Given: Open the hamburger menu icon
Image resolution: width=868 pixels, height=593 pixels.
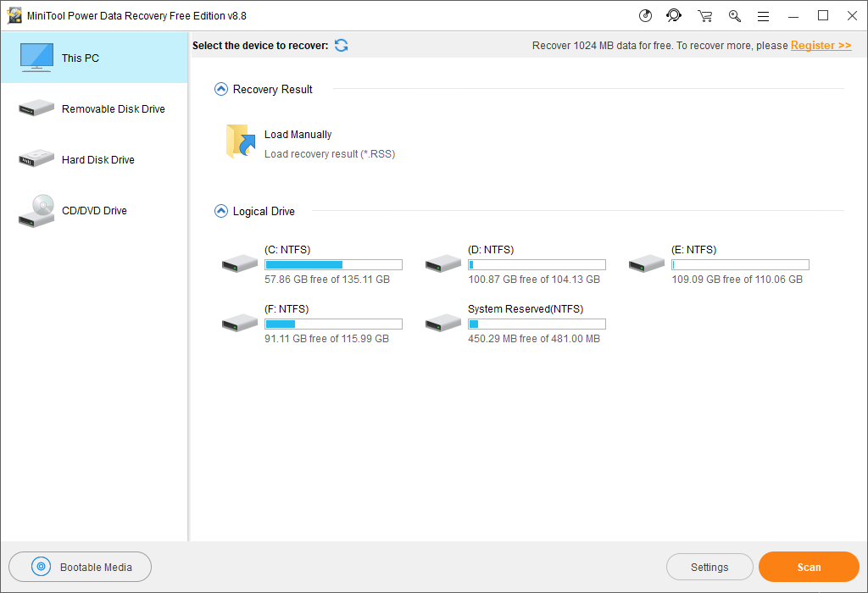Looking at the screenshot, I should [x=764, y=17].
